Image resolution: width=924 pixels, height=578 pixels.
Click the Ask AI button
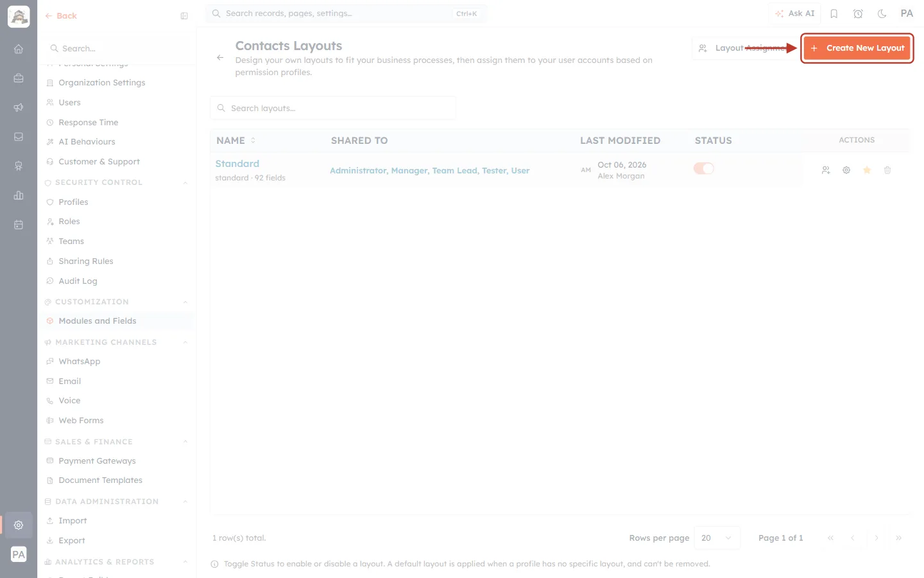[794, 13]
